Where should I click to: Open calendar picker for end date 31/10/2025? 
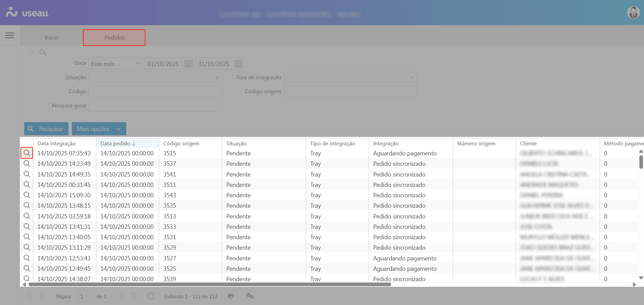point(238,63)
